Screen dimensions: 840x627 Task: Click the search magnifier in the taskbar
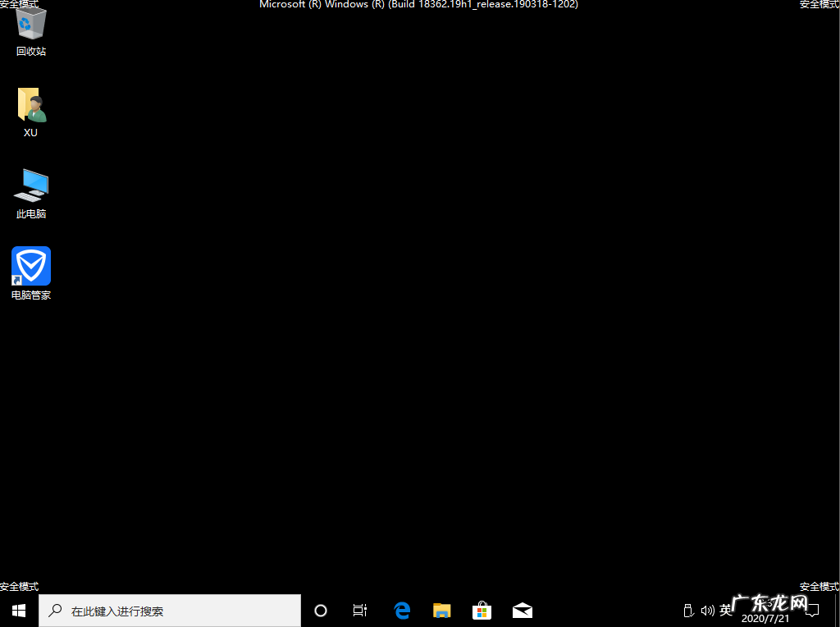coord(54,611)
